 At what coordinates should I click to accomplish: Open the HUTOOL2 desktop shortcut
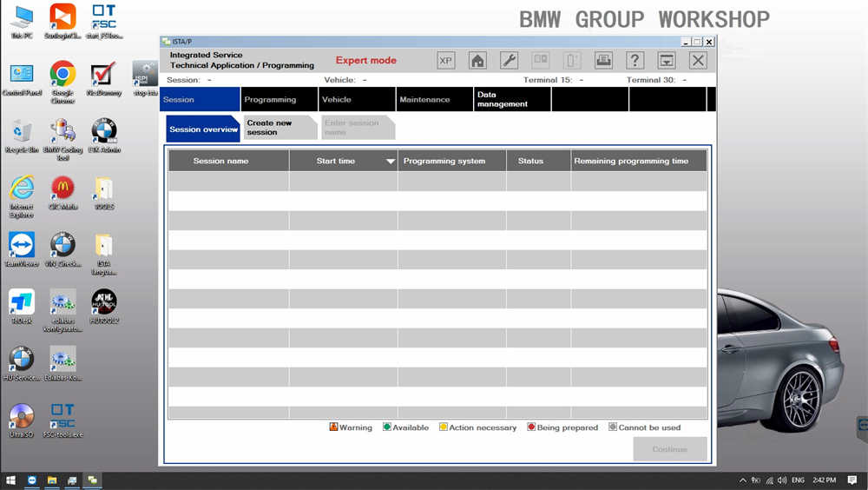(x=104, y=303)
